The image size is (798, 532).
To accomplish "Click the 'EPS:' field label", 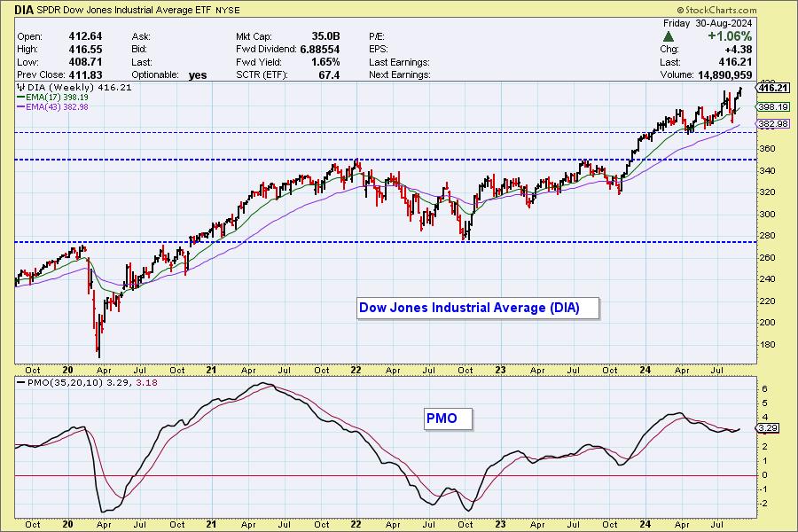I will coord(379,50).
